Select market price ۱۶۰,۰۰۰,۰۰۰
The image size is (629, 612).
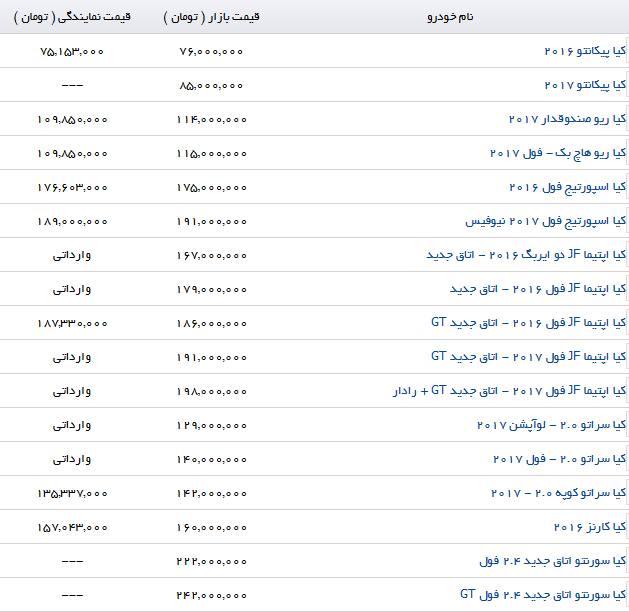211,528
